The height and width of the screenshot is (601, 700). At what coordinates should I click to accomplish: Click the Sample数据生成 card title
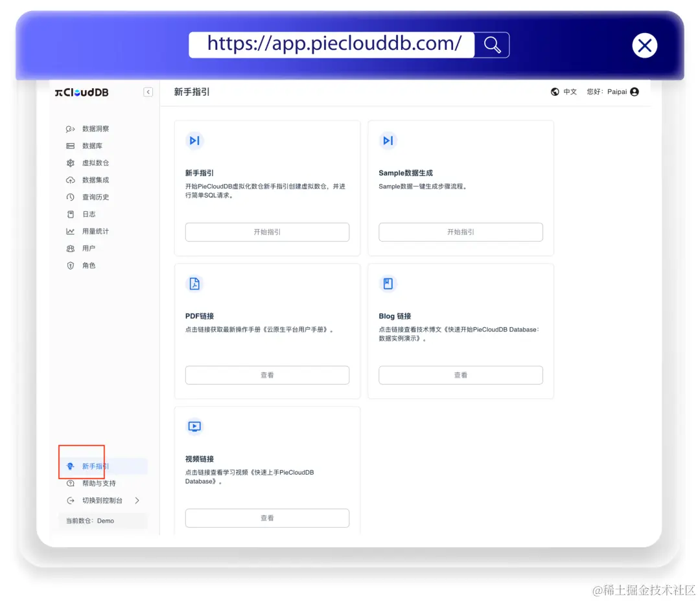tap(406, 173)
